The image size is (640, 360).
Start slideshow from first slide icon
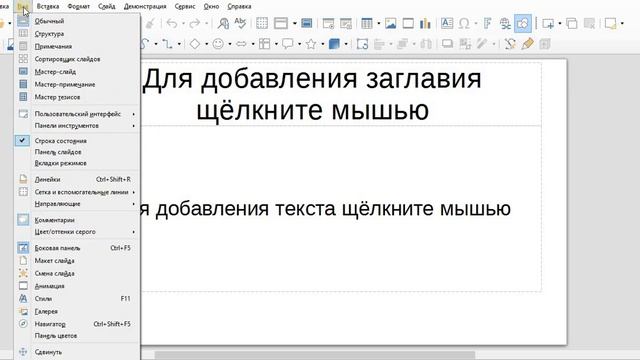[x=328, y=24]
